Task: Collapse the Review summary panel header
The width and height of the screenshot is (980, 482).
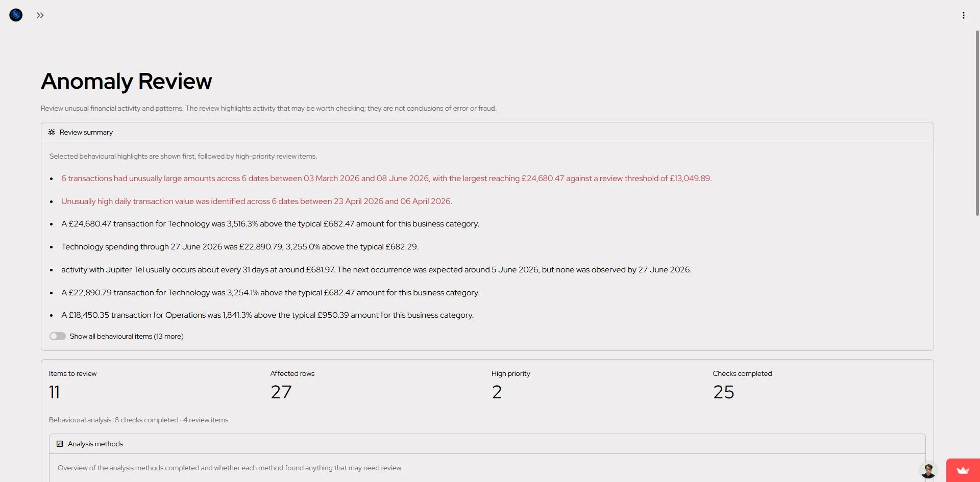Action: tap(487, 132)
